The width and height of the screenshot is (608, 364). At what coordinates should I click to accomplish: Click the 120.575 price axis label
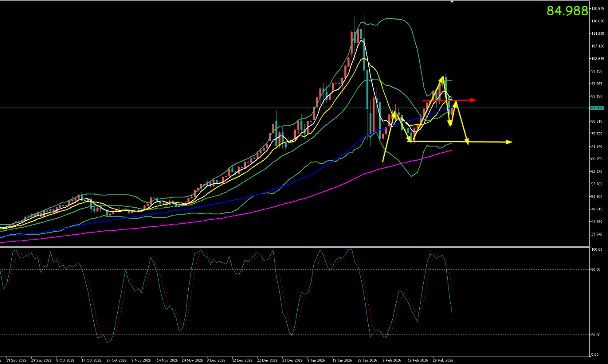click(598, 9)
